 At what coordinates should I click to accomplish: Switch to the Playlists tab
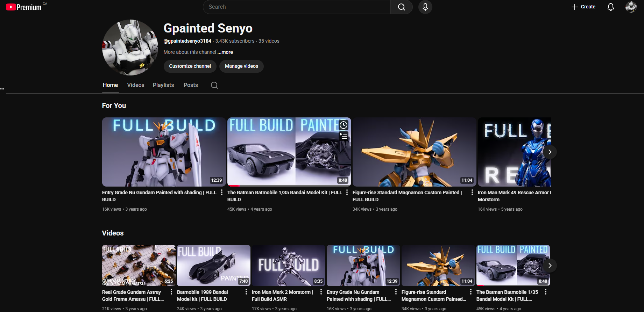coord(163,85)
